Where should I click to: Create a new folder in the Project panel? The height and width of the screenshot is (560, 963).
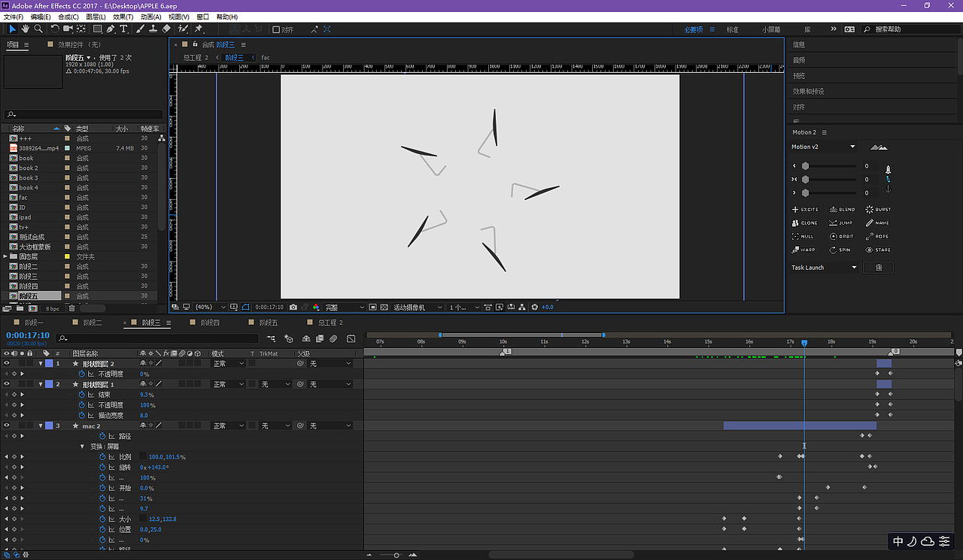(20, 308)
